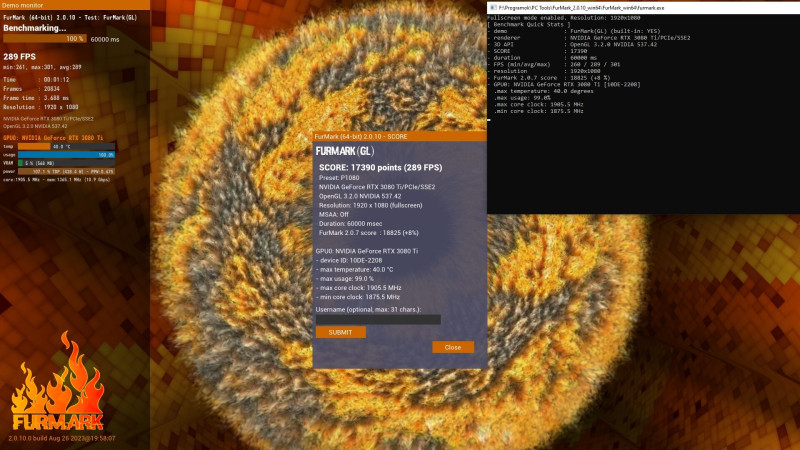Click '[ Benchmark Quick Stats ]' in console
Image resolution: width=800 pixels, height=450 pixels.
tap(529, 24)
